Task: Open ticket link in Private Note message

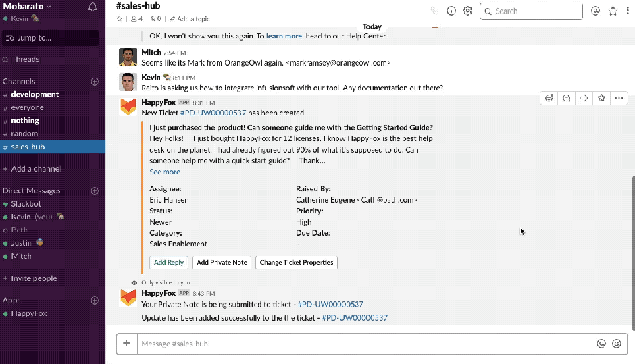Action: 330,304
